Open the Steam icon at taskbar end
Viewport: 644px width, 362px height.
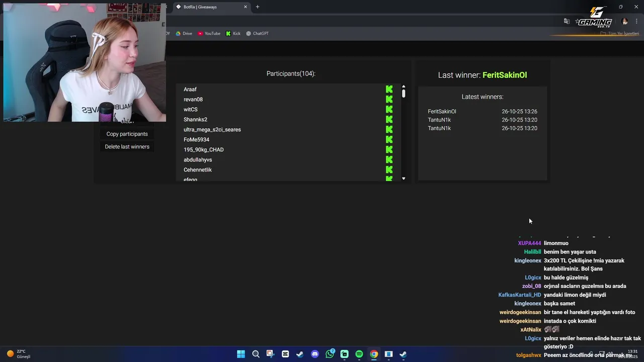(x=403, y=354)
